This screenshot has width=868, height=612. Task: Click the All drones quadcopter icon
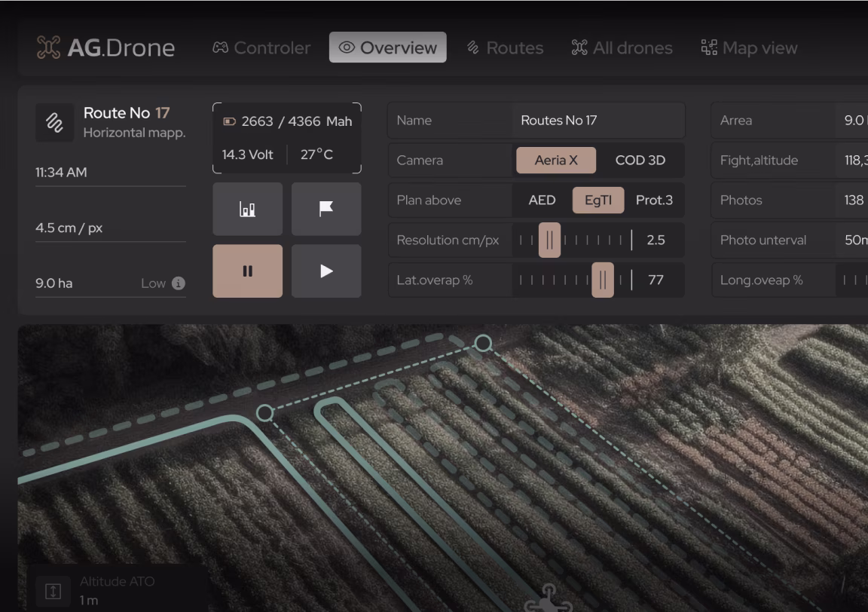pos(580,47)
